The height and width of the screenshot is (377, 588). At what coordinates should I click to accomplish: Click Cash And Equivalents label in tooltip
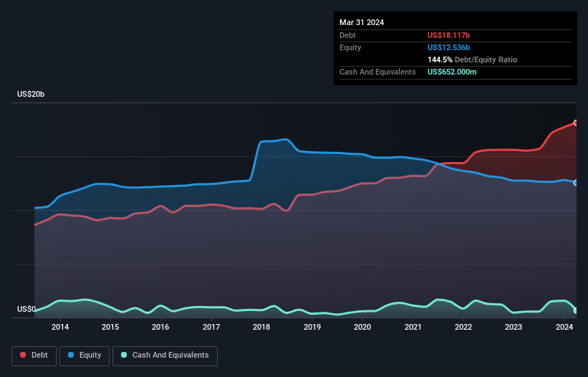click(x=377, y=72)
